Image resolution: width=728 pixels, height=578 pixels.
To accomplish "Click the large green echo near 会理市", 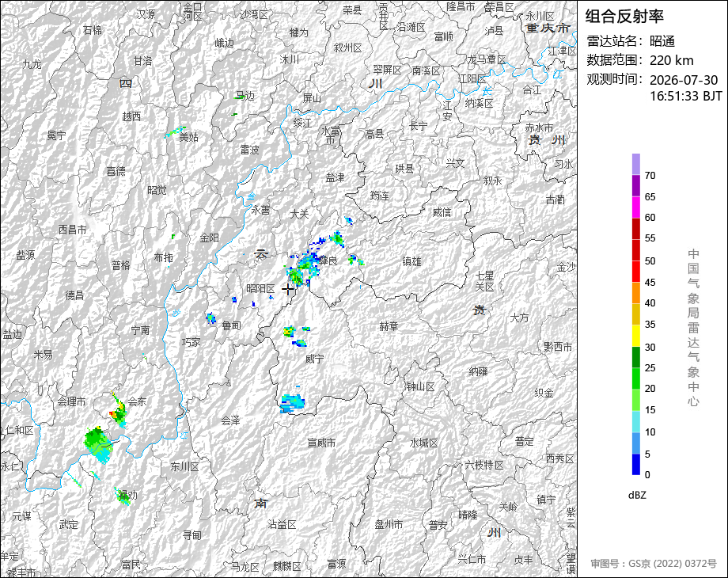I will tap(98, 445).
